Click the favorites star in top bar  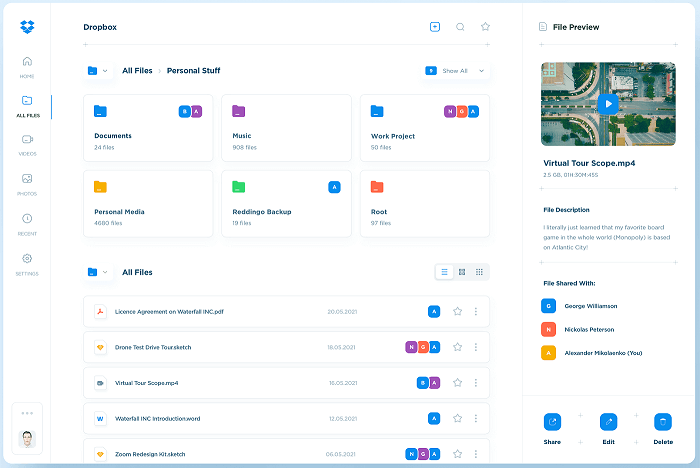coord(485,27)
